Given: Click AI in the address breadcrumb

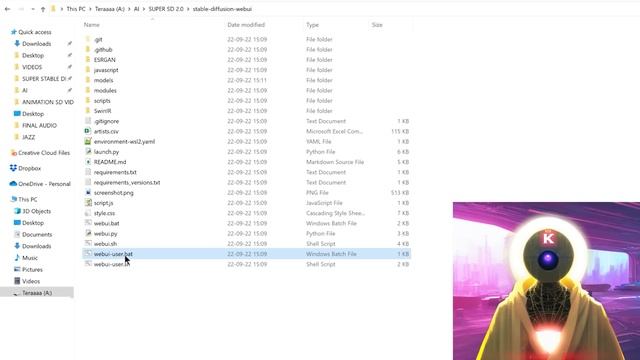Looking at the screenshot, I should [136, 9].
